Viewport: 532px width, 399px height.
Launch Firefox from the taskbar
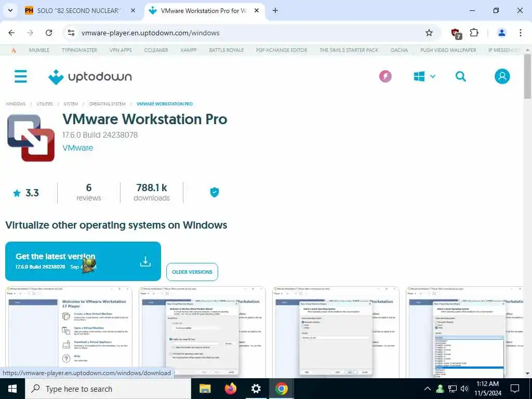[231, 389]
